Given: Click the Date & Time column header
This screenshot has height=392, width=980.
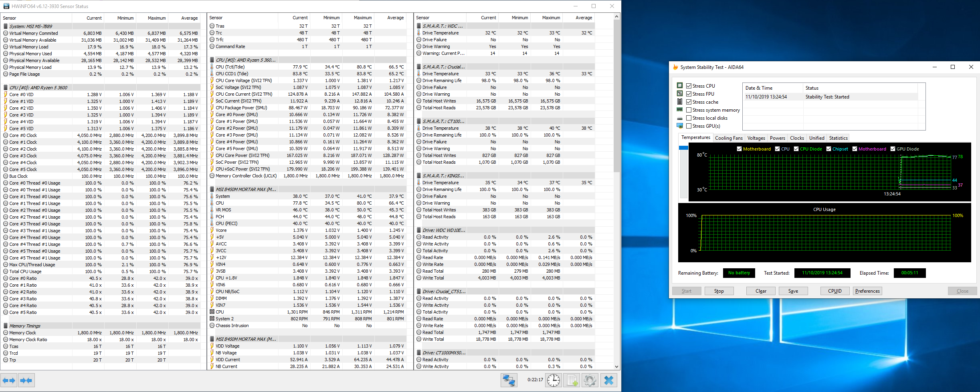Looking at the screenshot, I should [773, 88].
